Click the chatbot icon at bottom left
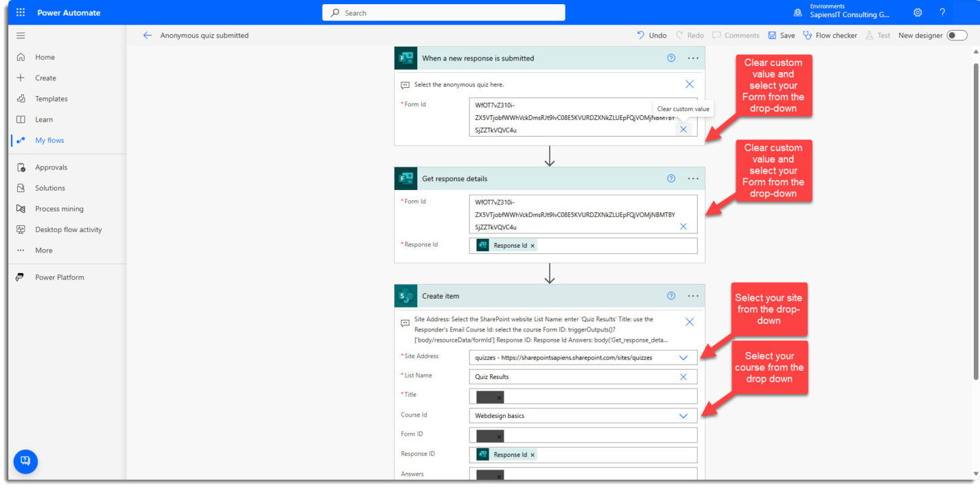The width and height of the screenshot is (980, 488). (26, 461)
